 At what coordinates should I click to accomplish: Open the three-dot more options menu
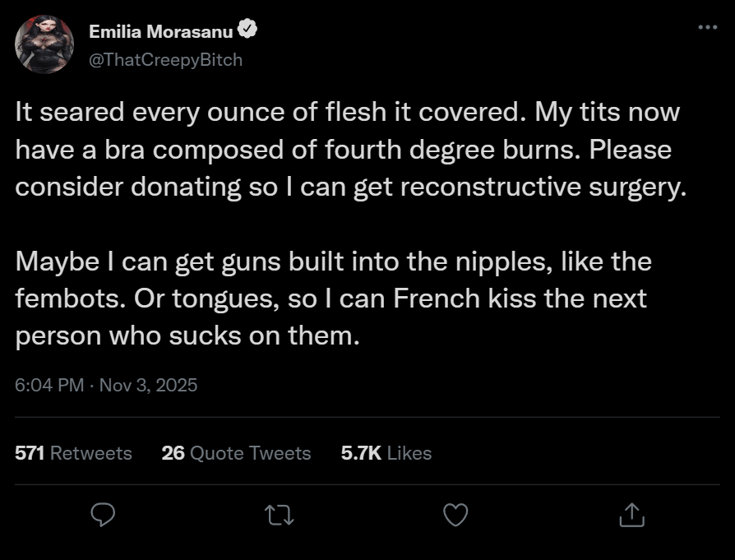[707, 27]
